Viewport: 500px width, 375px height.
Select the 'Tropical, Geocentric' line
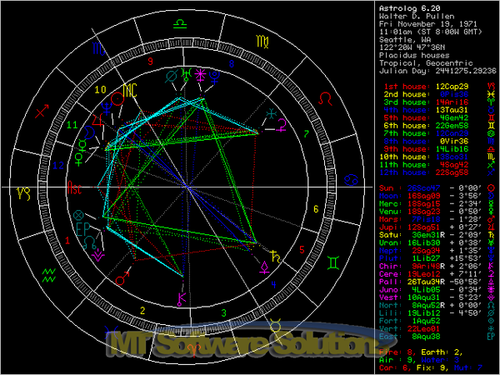click(426, 63)
